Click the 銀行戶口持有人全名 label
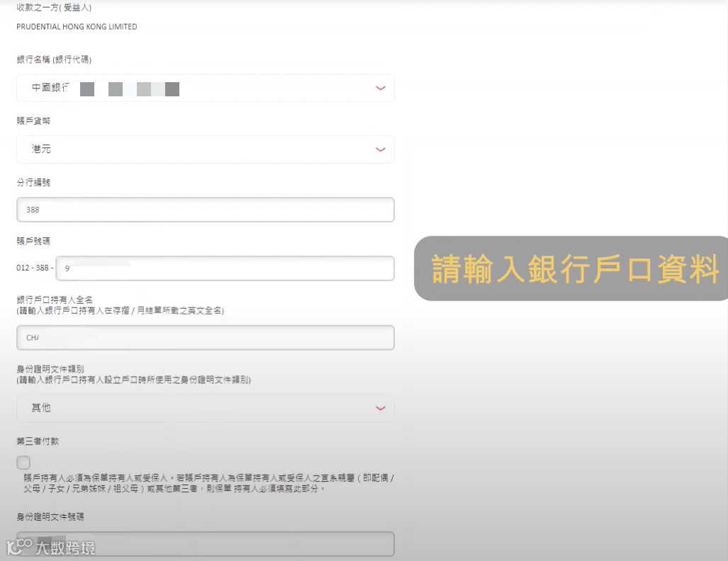 click(55, 300)
